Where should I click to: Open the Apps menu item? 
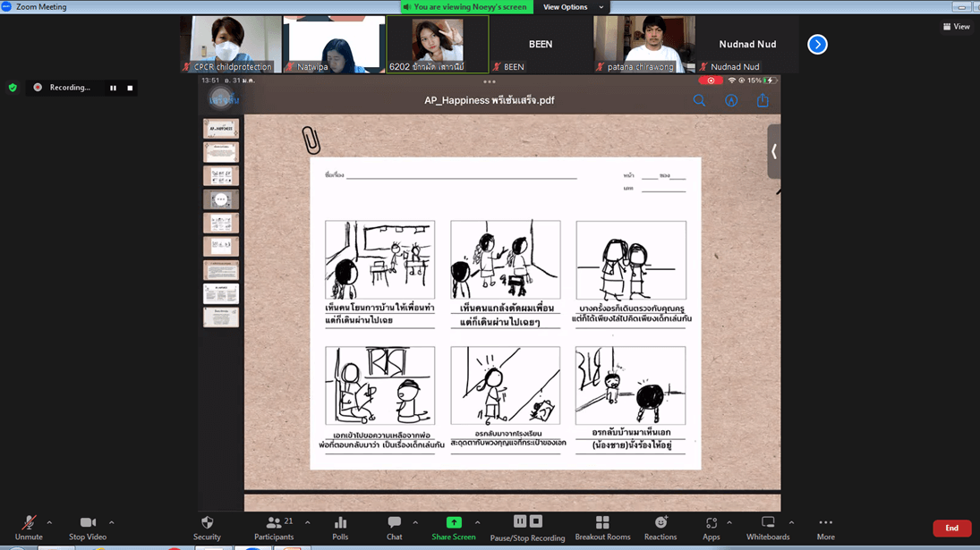(x=711, y=527)
